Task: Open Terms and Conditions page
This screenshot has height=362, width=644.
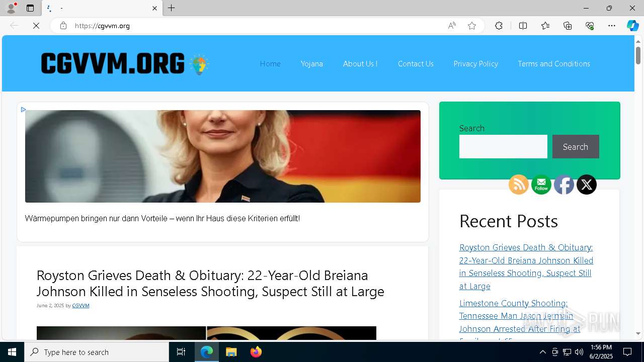Action: [554, 64]
